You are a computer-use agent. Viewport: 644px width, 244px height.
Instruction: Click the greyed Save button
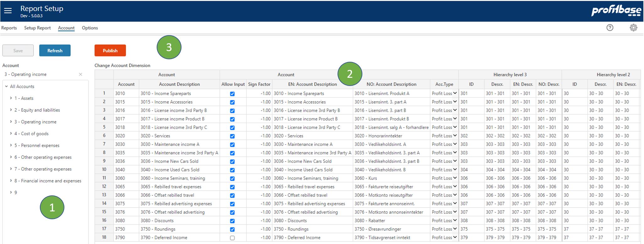(18, 50)
